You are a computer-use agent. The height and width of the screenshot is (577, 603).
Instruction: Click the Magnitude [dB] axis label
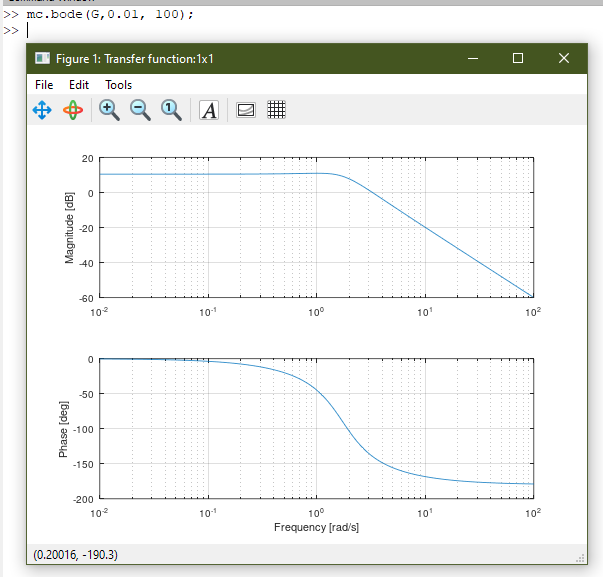tap(69, 228)
